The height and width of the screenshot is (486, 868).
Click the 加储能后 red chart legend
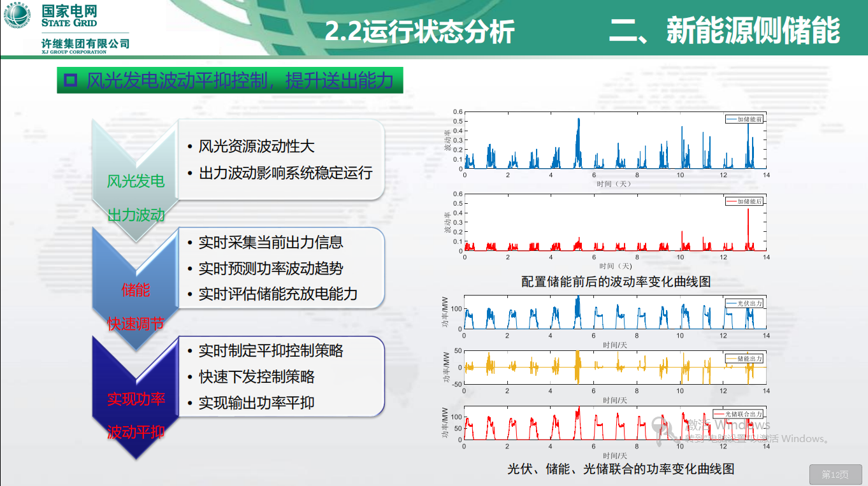tap(744, 201)
